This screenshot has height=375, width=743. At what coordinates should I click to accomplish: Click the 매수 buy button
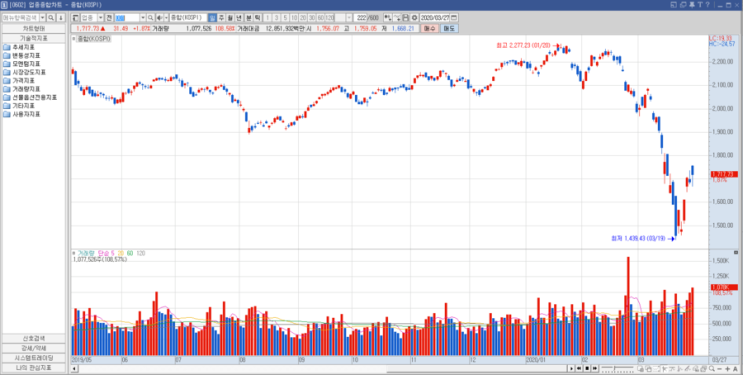[x=429, y=28]
